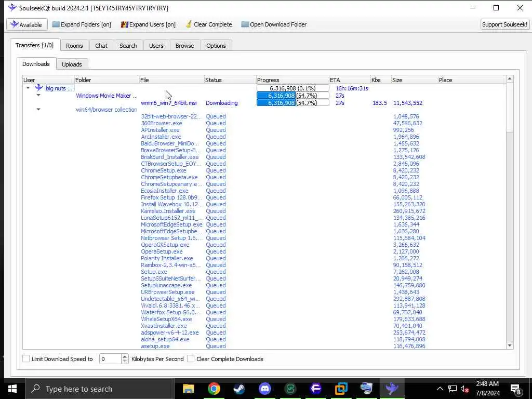Collapse the big nuts user node

(28, 88)
